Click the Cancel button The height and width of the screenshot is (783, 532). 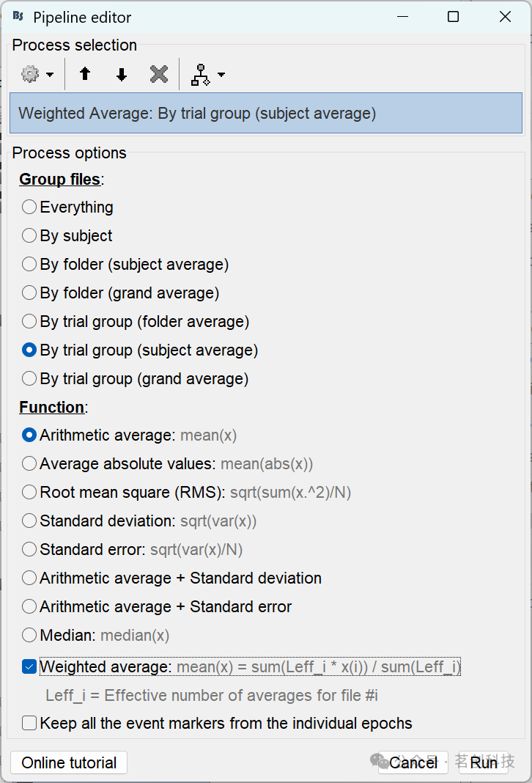point(413,762)
